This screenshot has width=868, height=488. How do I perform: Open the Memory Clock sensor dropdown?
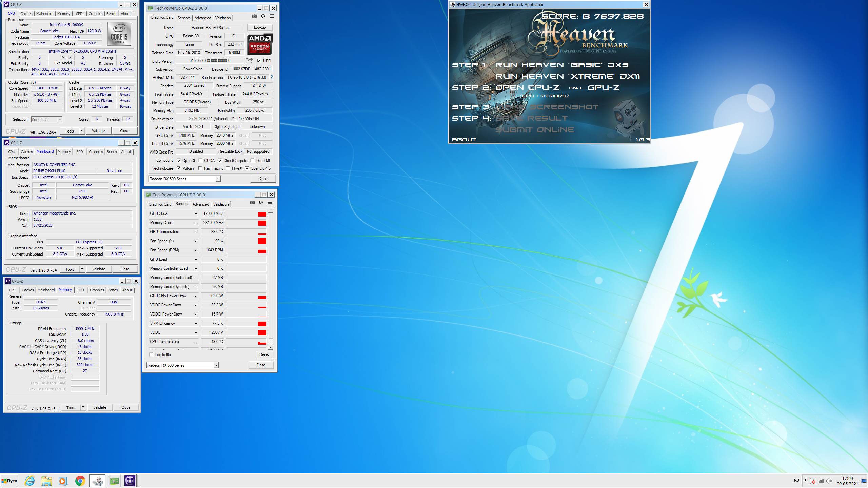coord(196,223)
